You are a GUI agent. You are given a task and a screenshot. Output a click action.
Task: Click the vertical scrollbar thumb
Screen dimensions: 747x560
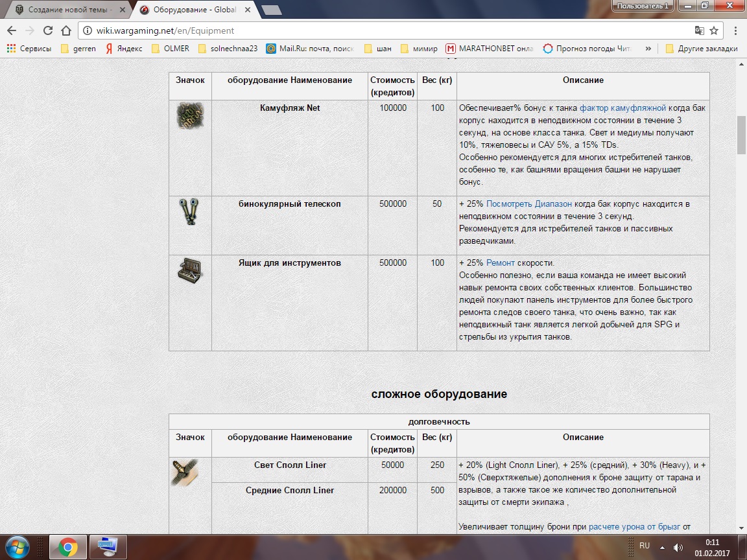(741, 135)
